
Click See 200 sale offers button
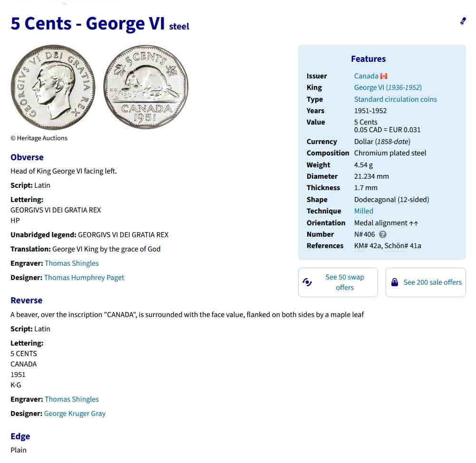point(432,282)
